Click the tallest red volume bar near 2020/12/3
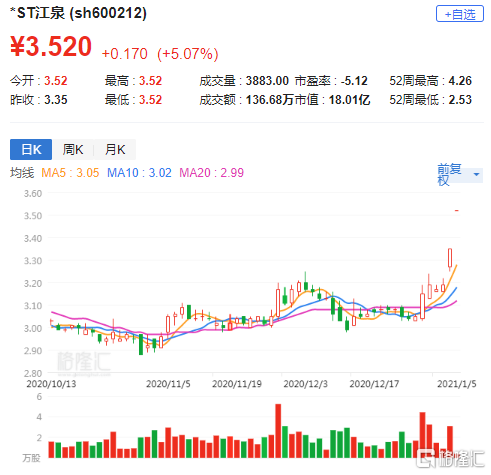This screenshot has width=491, height=475. [x=278, y=431]
